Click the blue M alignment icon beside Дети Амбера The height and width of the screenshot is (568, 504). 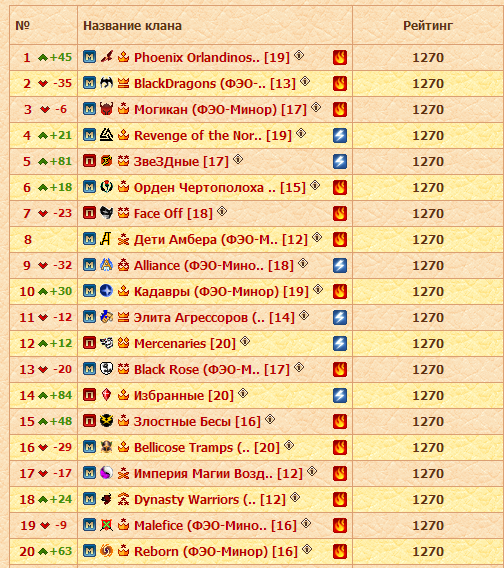point(89,238)
